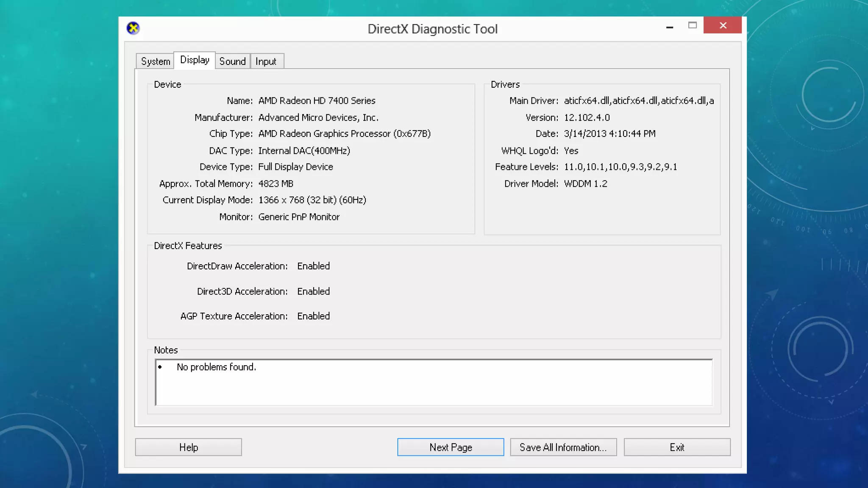Viewport: 868px width, 488px height.
Task: Go to the Input tab
Action: coord(266,61)
